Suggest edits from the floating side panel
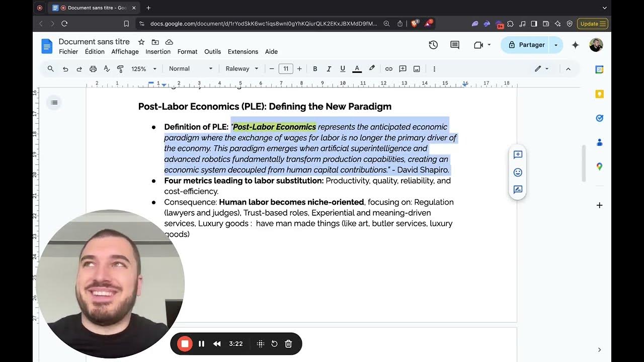This screenshot has width=644, height=362. coord(518,190)
